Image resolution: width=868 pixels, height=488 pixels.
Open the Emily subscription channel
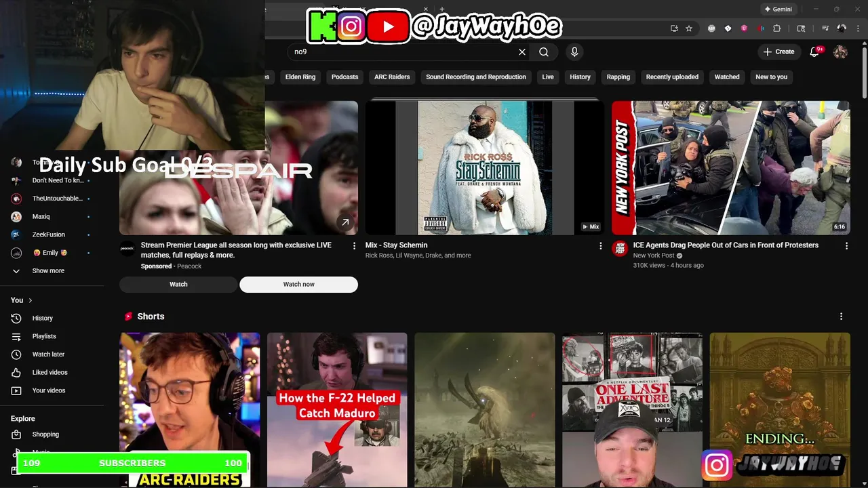(x=52, y=253)
